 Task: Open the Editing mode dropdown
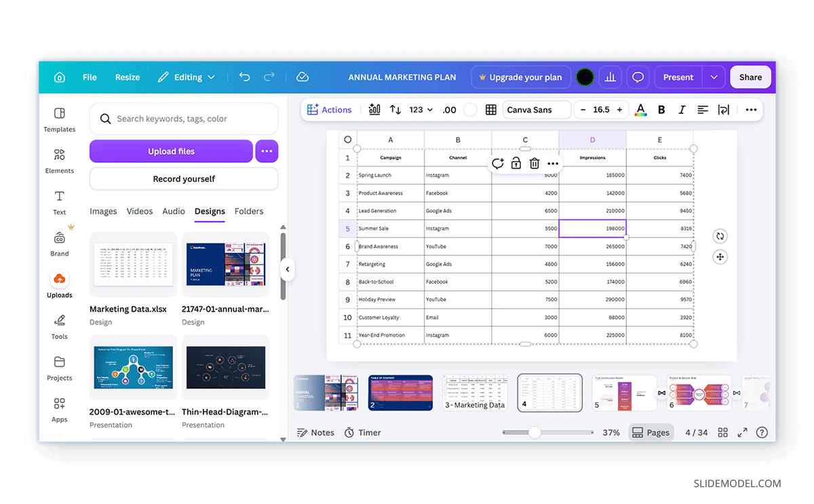[187, 77]
